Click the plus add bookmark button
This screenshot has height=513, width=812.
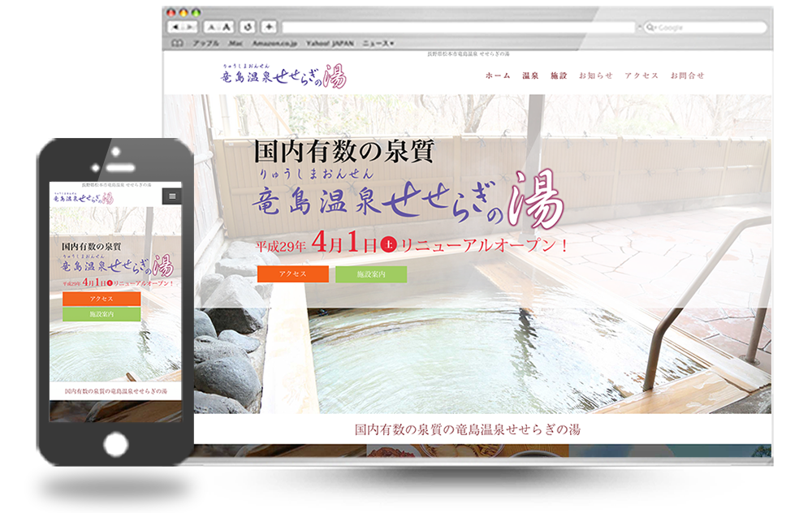(x=269, y=28)
